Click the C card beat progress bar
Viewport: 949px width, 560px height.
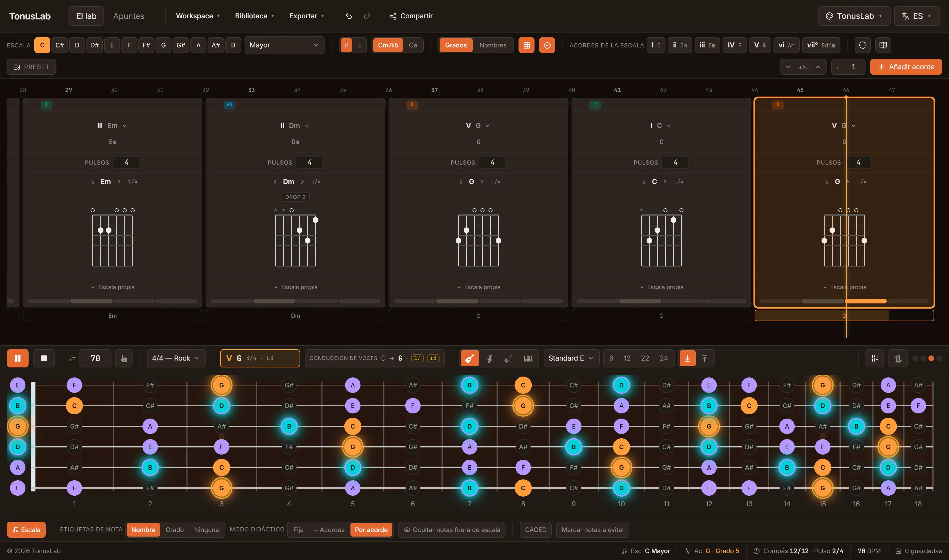[x=661, y=301]
